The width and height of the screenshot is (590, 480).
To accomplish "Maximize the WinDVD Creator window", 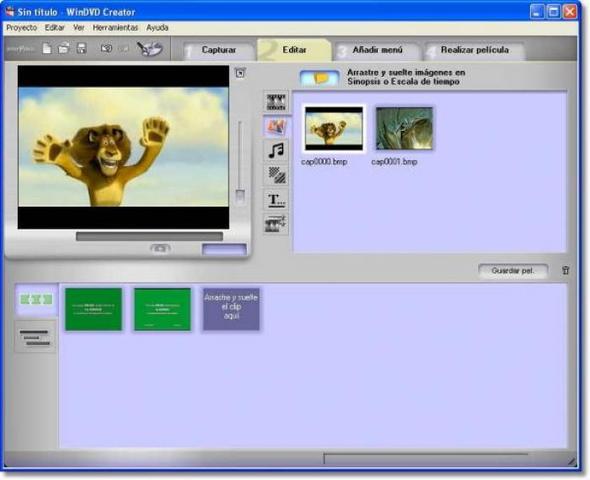I will point(554,12).
